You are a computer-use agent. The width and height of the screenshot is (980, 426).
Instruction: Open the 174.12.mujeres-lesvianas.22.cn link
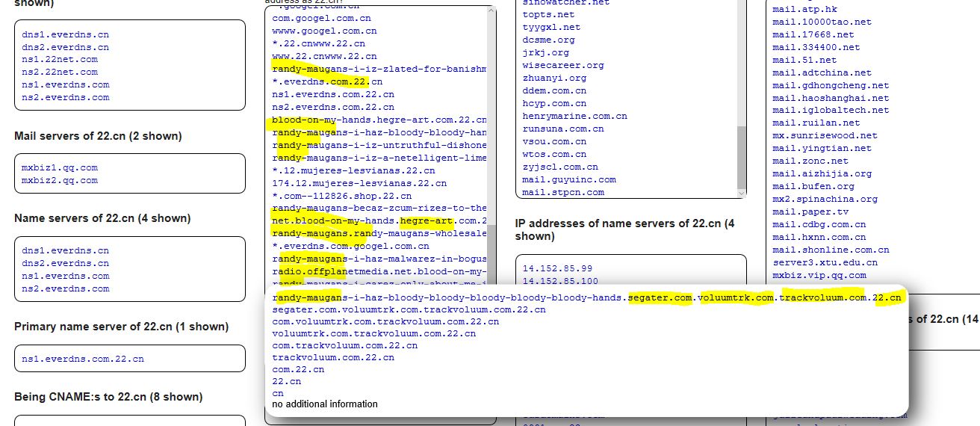(x=359, y=183)
